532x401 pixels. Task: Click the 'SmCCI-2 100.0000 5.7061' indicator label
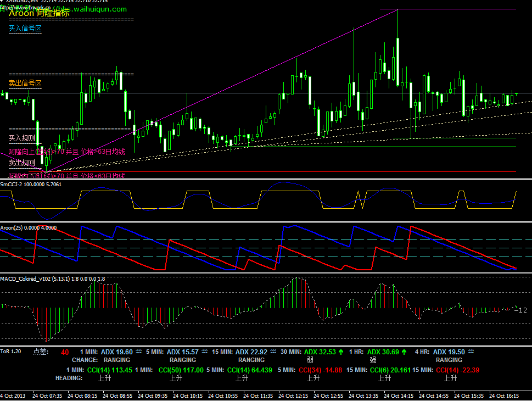point(31,185)
